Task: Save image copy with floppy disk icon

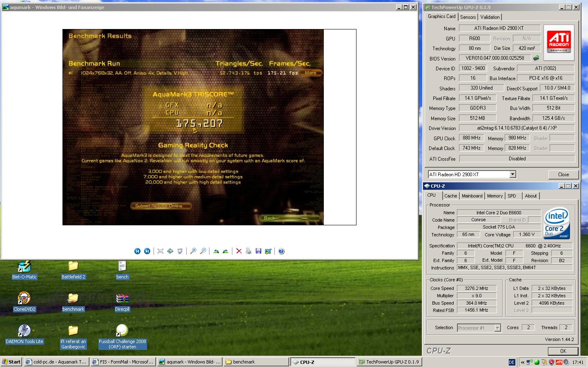Action: point(258,251)
